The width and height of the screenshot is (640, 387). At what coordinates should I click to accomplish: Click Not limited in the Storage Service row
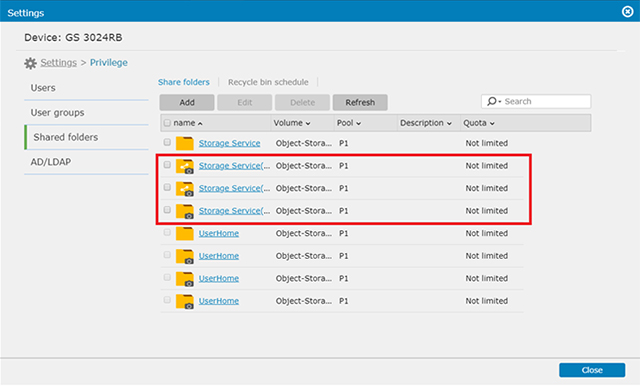(487, 143)
